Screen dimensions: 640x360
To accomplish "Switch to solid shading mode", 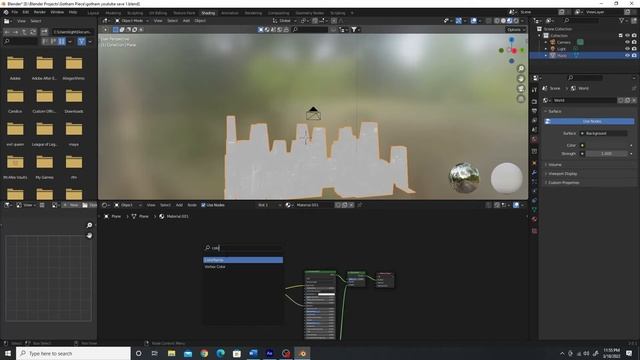I will tap(503, 21).
